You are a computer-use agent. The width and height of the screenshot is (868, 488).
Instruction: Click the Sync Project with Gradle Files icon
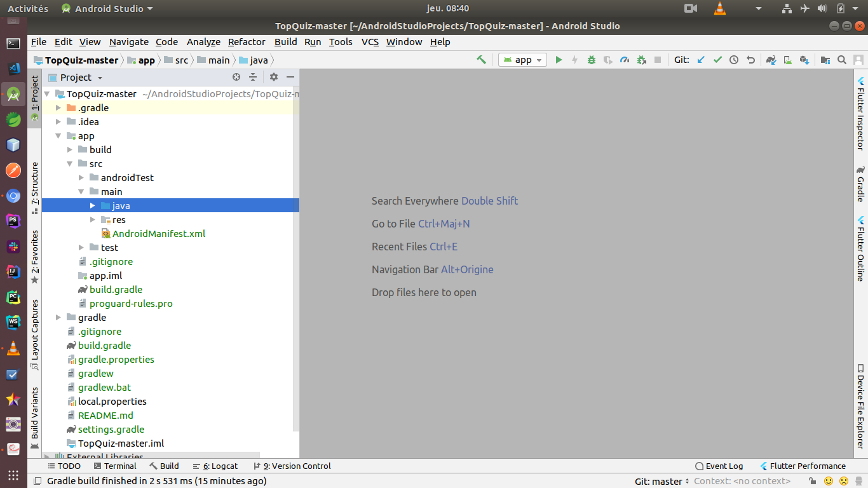click(770, 60)
